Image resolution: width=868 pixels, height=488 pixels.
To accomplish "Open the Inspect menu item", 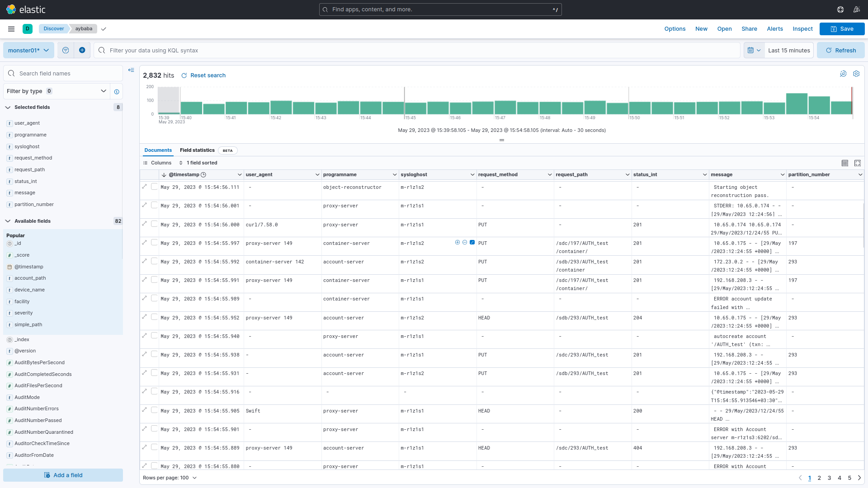I will pos(802,29).
